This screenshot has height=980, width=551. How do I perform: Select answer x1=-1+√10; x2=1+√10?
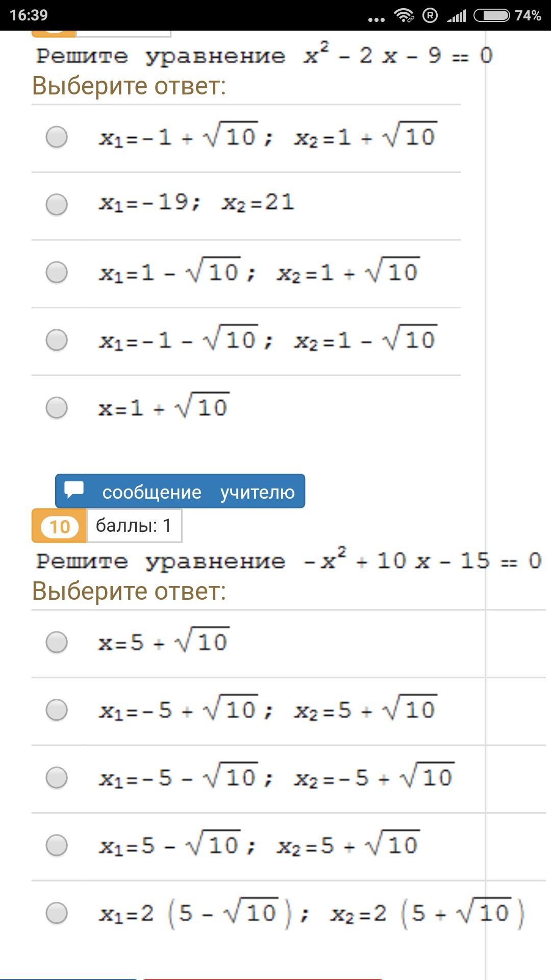tap(56, 137)
